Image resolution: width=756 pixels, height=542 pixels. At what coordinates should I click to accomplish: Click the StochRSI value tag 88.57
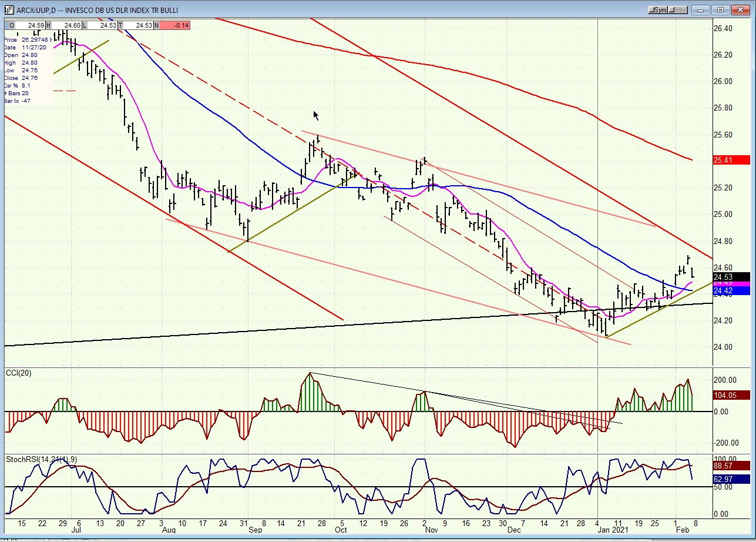click(x=731, y=465)
